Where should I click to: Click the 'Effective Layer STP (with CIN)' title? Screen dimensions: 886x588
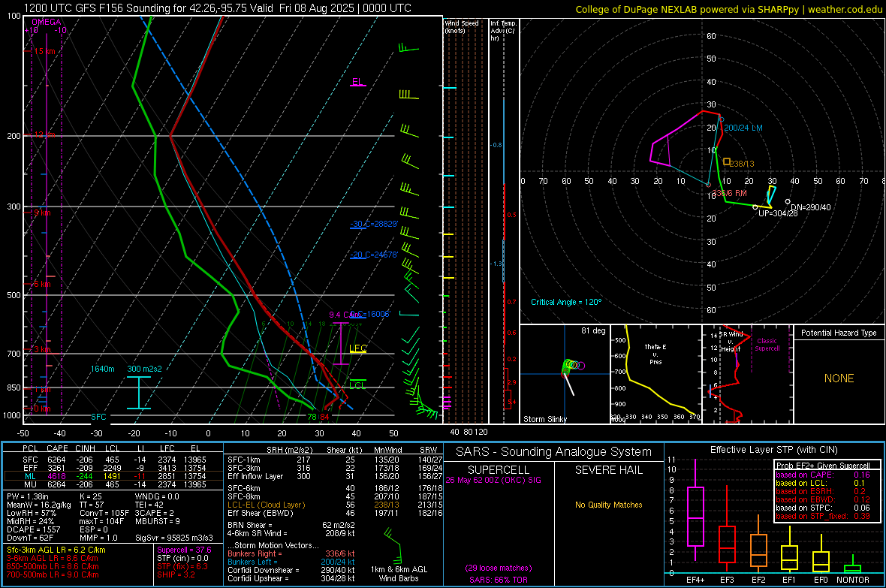click(773, 450)
